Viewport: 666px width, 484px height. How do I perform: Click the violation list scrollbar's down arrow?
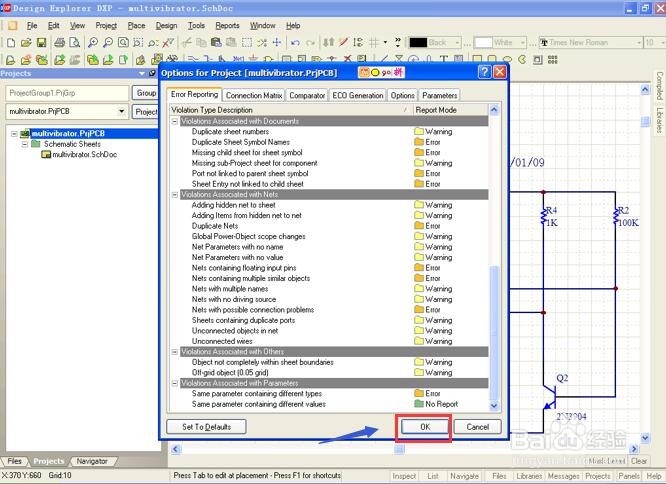click(494, 405)
